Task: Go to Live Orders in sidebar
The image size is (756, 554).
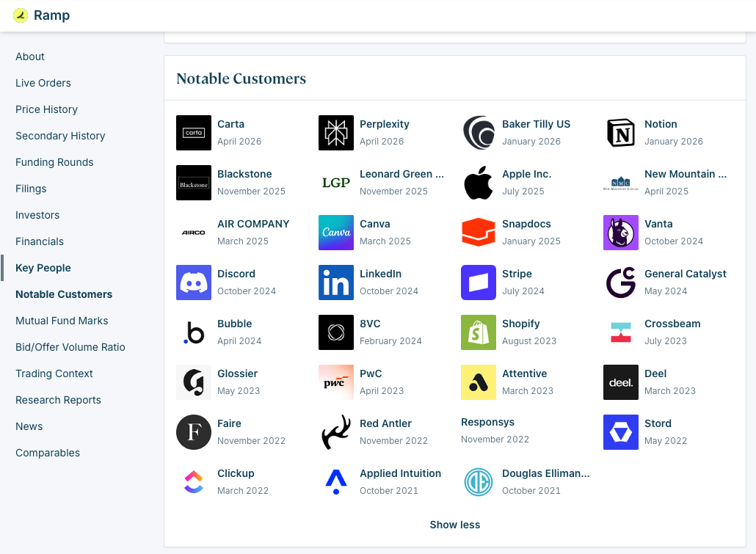Action: (x=43, y=83)
